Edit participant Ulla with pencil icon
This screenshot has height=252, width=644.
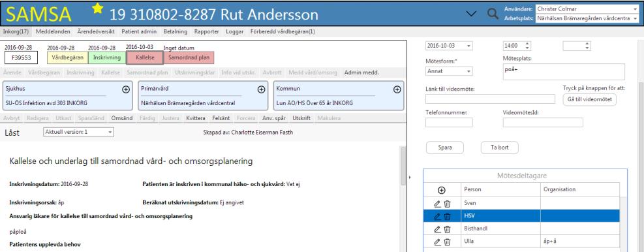pos(437,242)
